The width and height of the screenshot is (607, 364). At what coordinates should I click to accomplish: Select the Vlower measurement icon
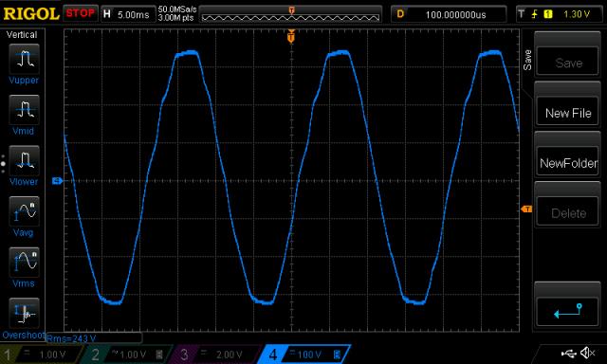(x=24, y=160)
